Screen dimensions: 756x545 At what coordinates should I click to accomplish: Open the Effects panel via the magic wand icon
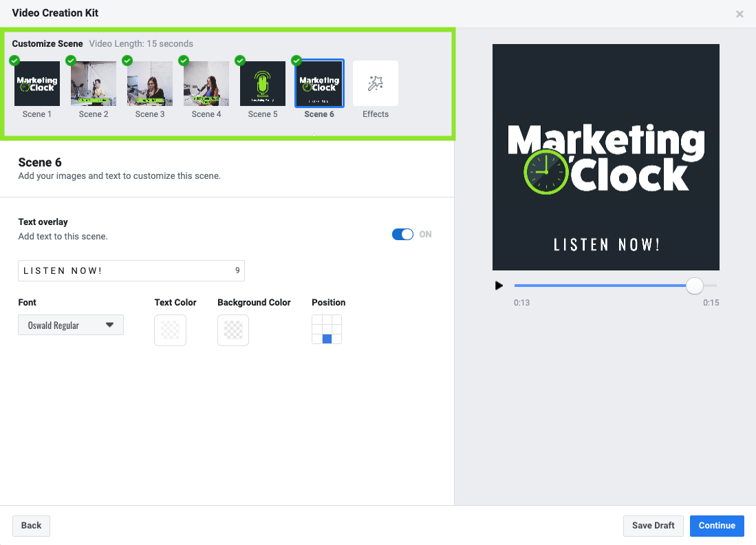coord(375,83)
